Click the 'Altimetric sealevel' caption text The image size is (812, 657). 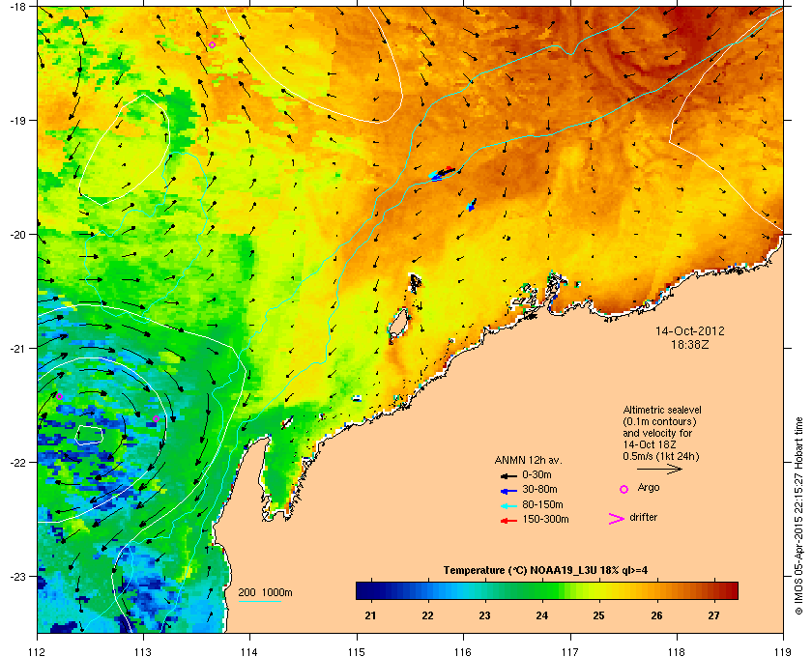pos(662,410)
